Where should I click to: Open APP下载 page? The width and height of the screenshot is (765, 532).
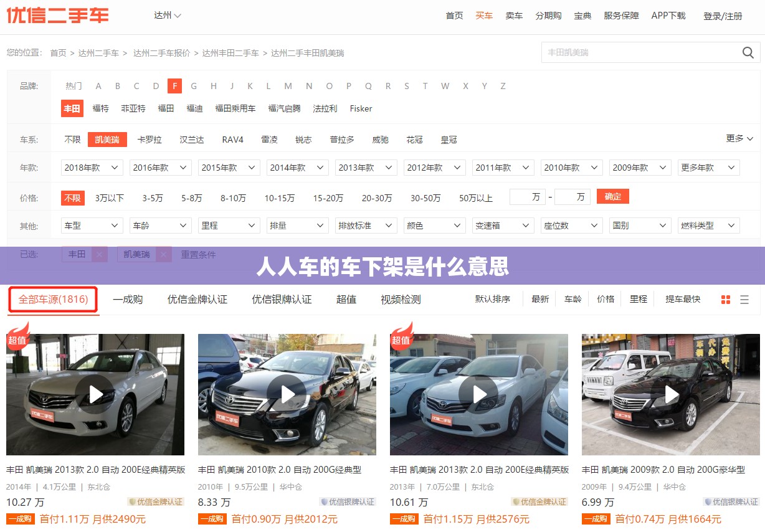click(668, 16)
